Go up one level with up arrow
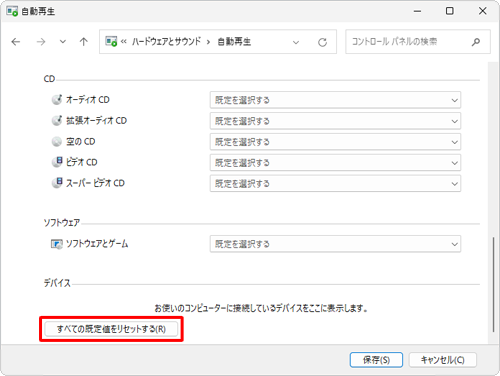Viewport: 500px width, 376px height. pos(84,42)
